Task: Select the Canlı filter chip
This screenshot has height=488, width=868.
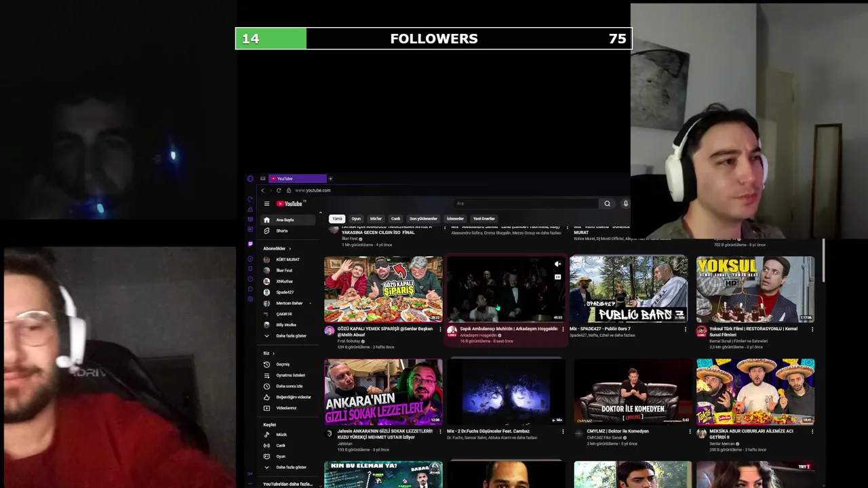Action: click(395, 218)
